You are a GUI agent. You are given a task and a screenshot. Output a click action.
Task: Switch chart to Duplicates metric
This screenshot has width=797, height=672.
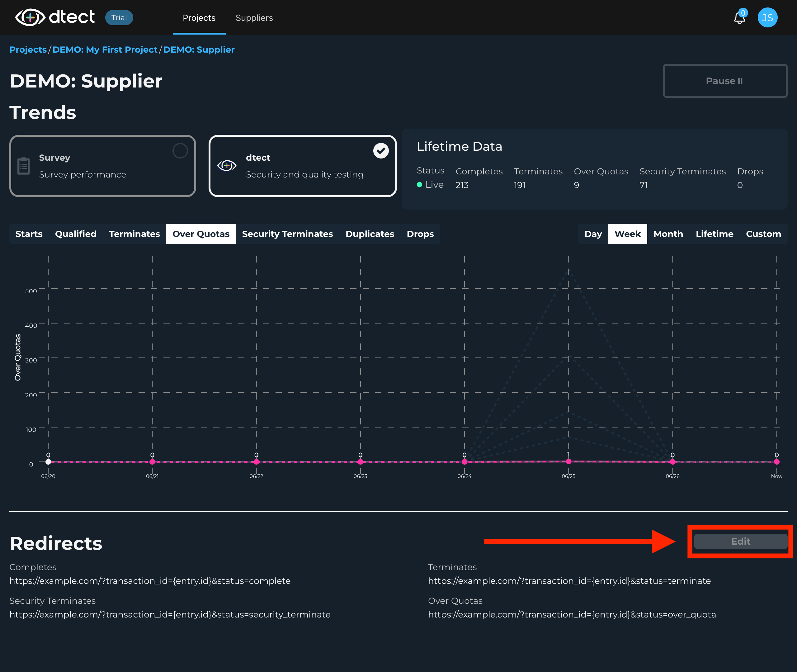[x=370, y=234]
